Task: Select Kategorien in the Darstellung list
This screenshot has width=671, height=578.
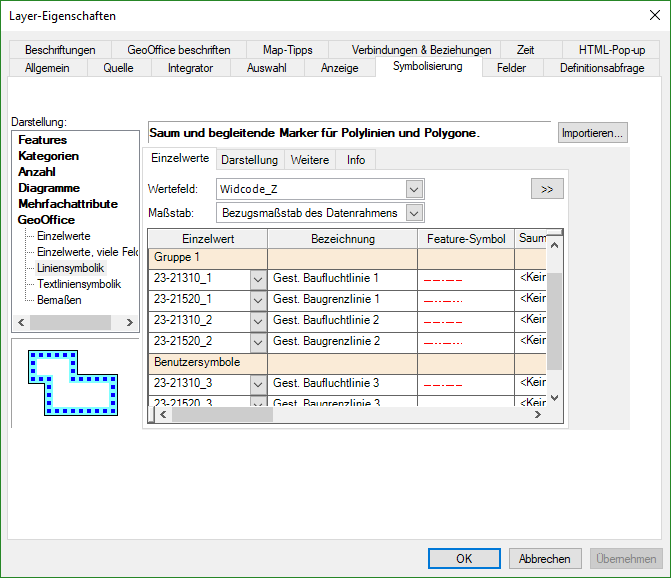Action: [48, 156]
